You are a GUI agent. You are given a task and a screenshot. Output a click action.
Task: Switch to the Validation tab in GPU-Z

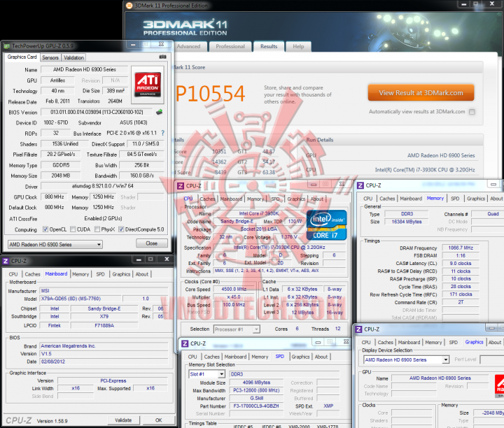coord(73,57)
